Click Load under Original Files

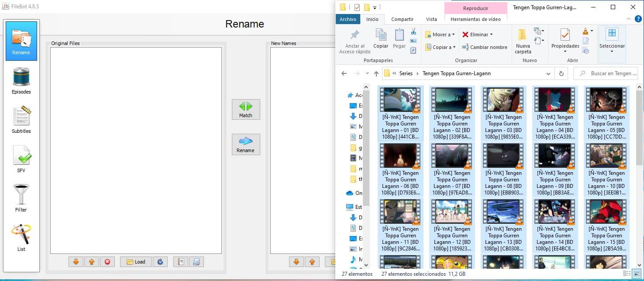(x=136, y=262)
